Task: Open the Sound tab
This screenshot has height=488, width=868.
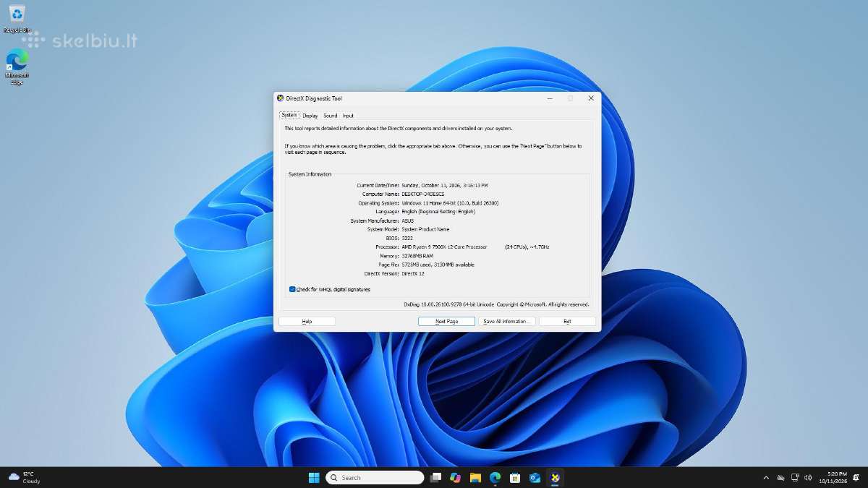Action: coord(331,116)
